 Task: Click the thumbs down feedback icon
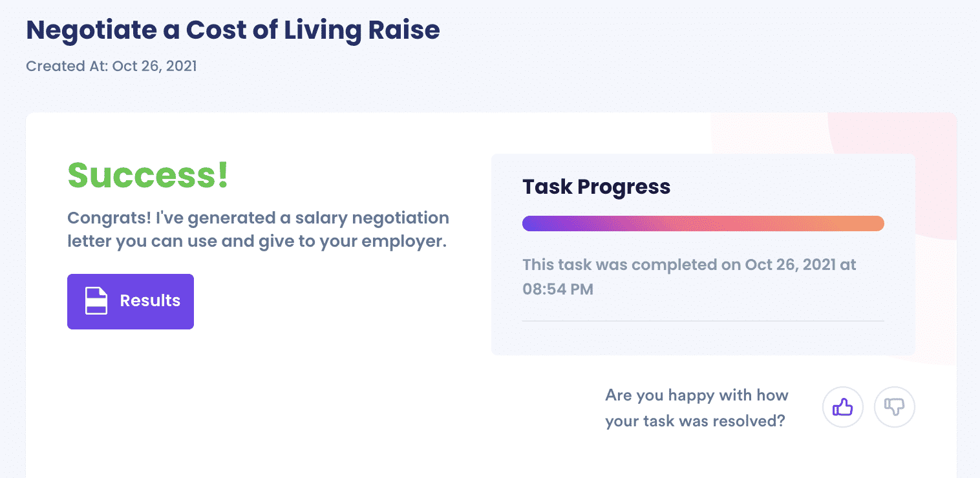click(x=895, y=407)
